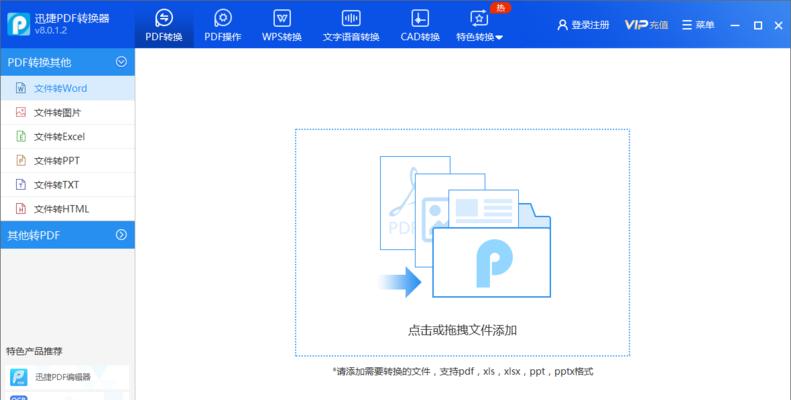Close the converter window
This screenshot has width=791, height=400.
[x=778, y=25]
